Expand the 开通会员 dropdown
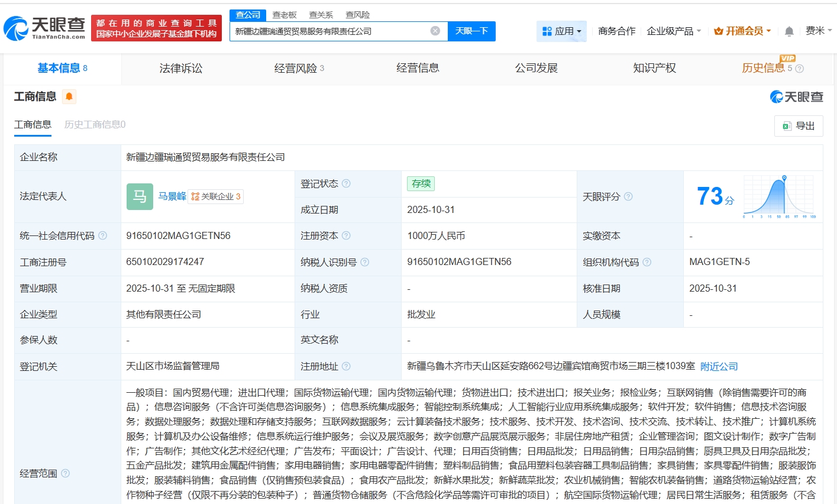This screenshot has width=837, height=504. tap(742, 31)
